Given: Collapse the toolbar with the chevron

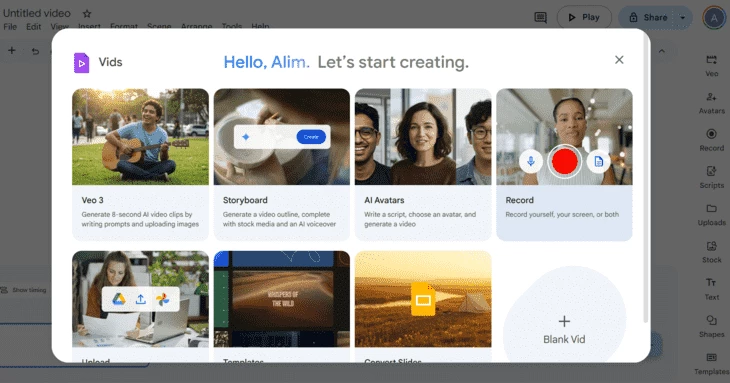Looking at the screenshot, I should tap(662, 51).
